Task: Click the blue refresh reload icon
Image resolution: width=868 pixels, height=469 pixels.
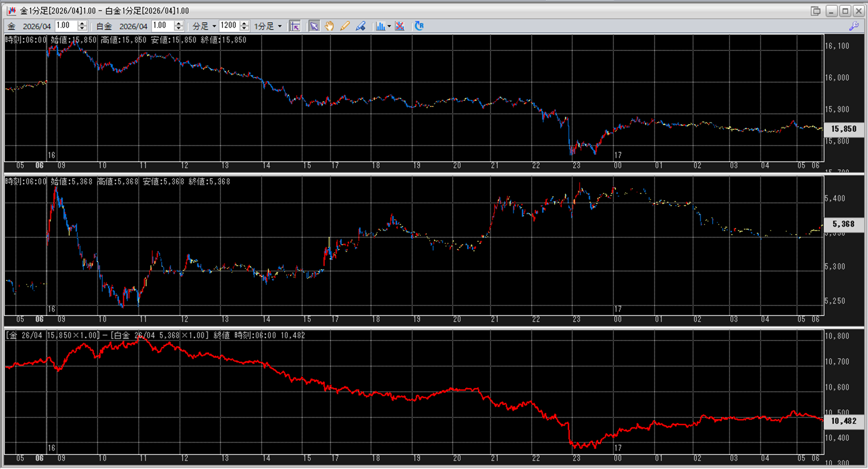Action: [x=419, y=26]
